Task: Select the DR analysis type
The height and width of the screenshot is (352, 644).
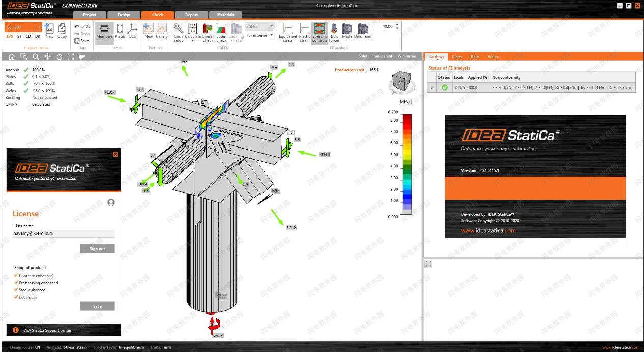Action: click(38, 36)
